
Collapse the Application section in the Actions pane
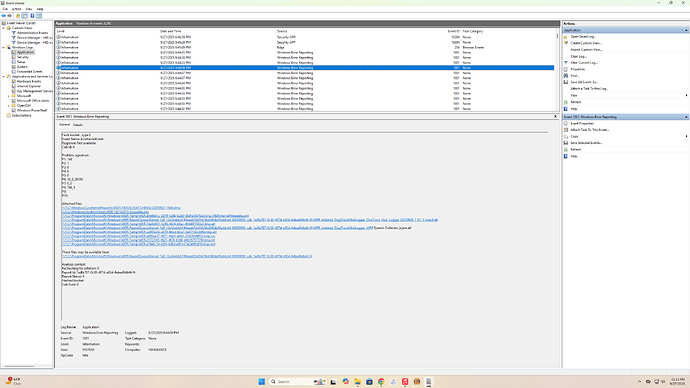(686, 30)
